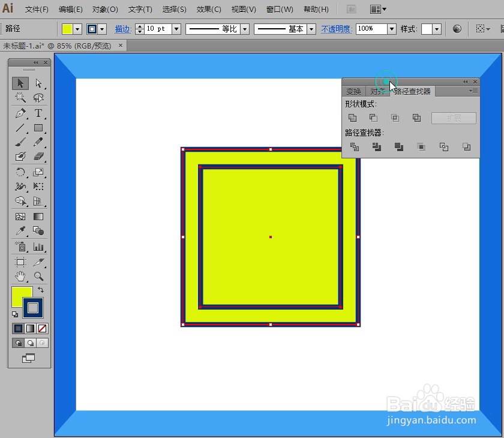Enable Draw Normal mode
The height and width of the screenshot is (438, 504).
click(x=19, y=343)
